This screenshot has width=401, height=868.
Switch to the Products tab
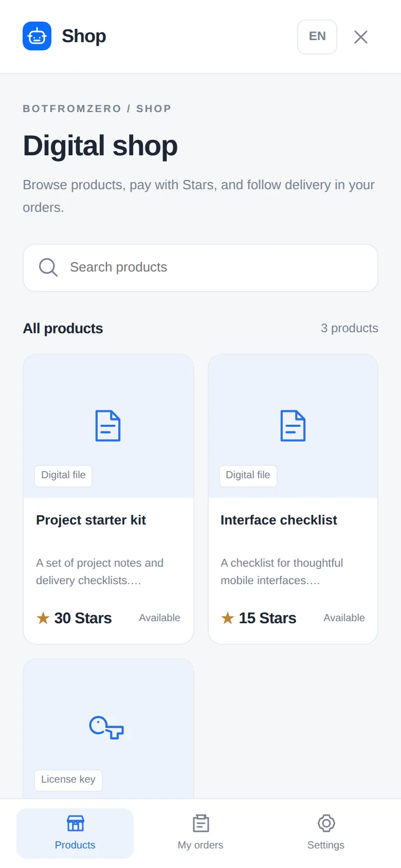click(75, 833)
